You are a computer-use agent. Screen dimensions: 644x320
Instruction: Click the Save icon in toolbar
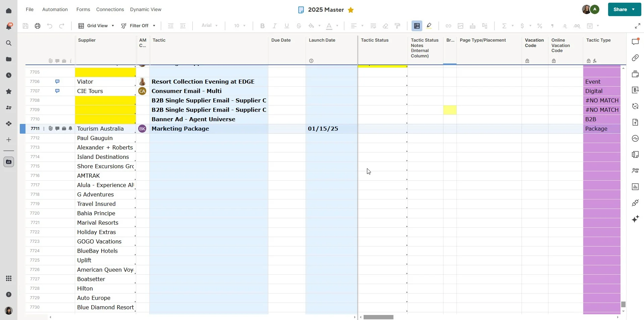[25, 26]
